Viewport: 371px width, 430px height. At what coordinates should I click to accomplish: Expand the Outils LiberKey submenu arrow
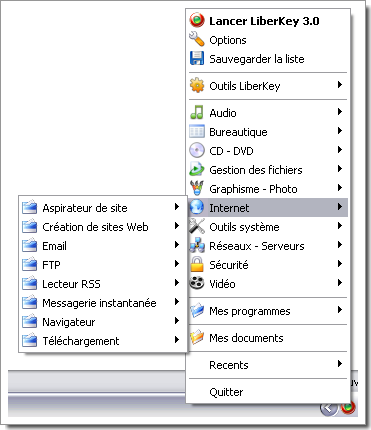pos(340,85)
